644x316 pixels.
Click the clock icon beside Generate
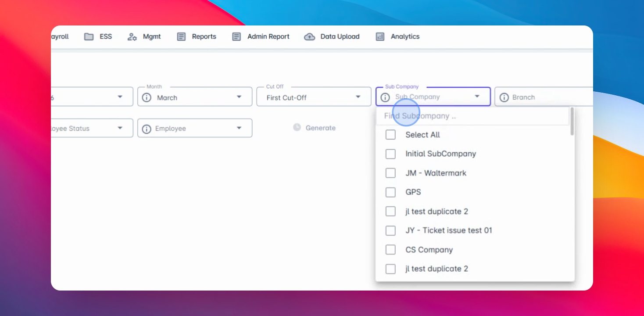(297, 127)
